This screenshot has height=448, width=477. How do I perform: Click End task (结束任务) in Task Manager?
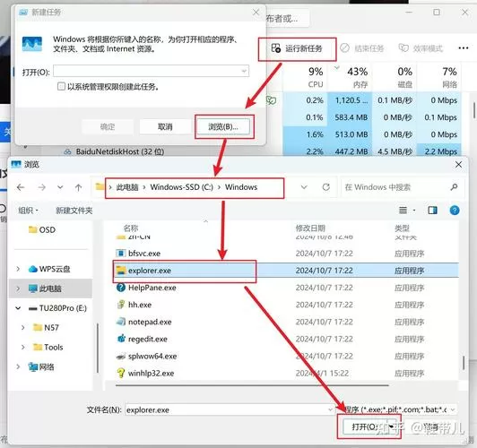click(x=361, y=48)
